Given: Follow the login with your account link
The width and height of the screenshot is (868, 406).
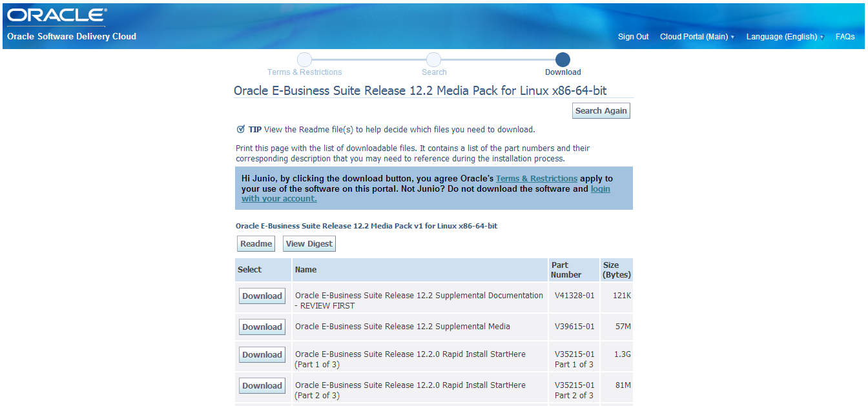Looking at the screenshot, I should point(279,198).
